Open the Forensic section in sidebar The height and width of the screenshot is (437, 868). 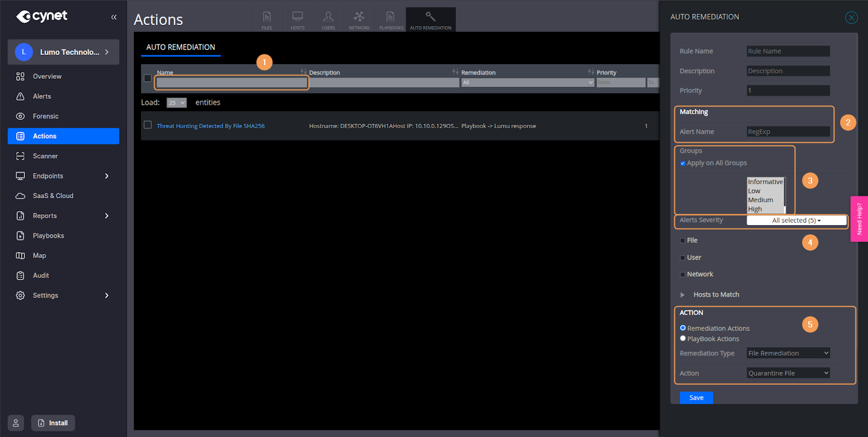tap(46, 116)
